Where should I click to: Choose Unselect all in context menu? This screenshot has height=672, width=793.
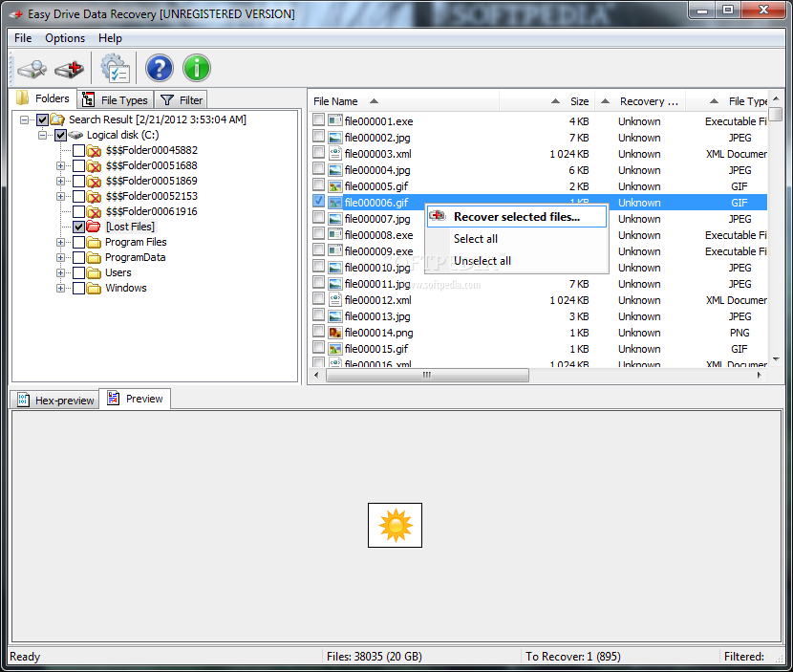516,261
